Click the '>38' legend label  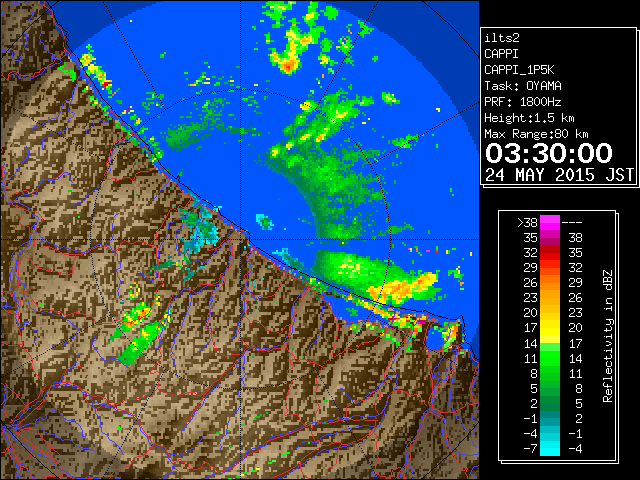[527, 222]
